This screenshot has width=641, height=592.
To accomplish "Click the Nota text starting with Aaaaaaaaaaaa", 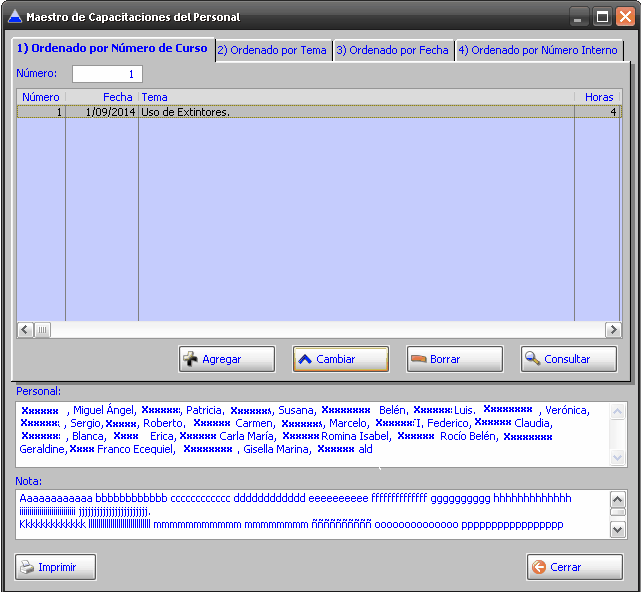I will 56,498.
